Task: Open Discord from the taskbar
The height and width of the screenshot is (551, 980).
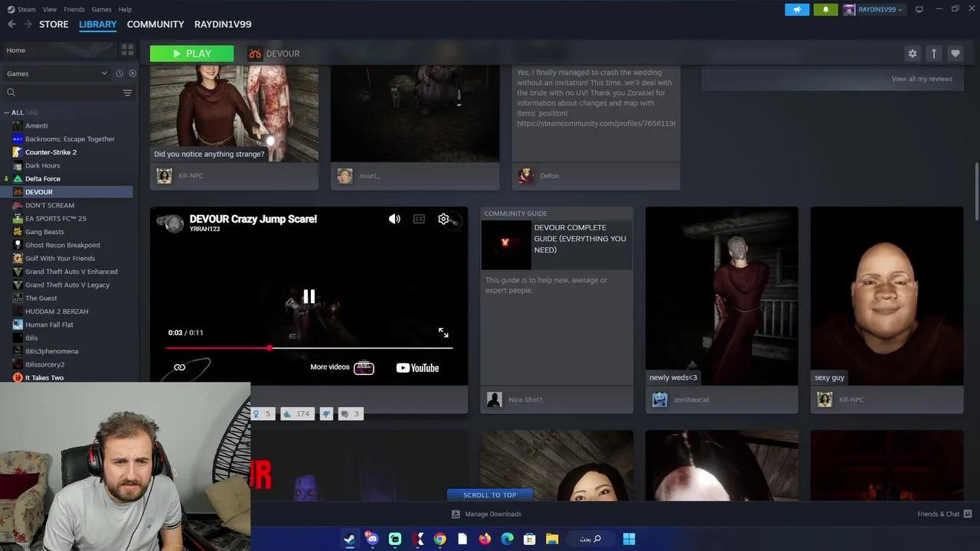Action: click(x=372, y=539)
